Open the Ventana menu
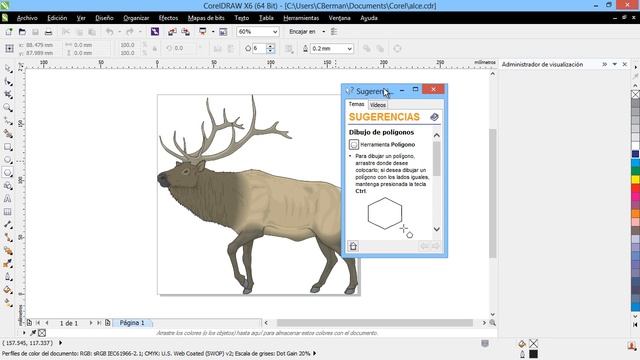640x360 pixels. pos(340,18)
